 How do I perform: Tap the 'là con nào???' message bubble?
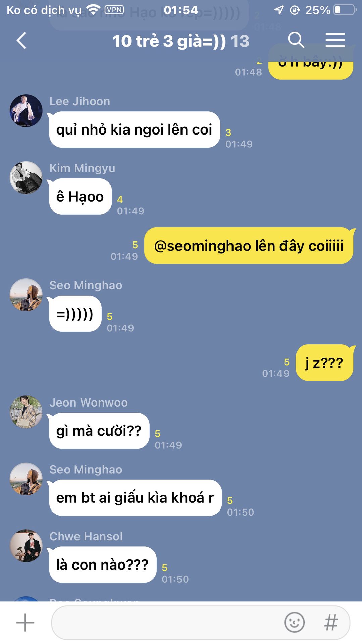click(x=103, y=565)
